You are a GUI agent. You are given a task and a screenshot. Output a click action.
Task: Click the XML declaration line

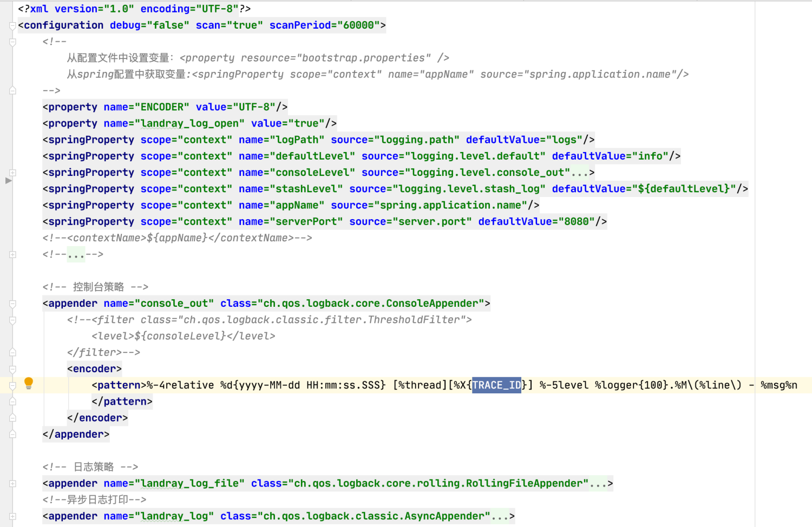(x=134, y=9)
